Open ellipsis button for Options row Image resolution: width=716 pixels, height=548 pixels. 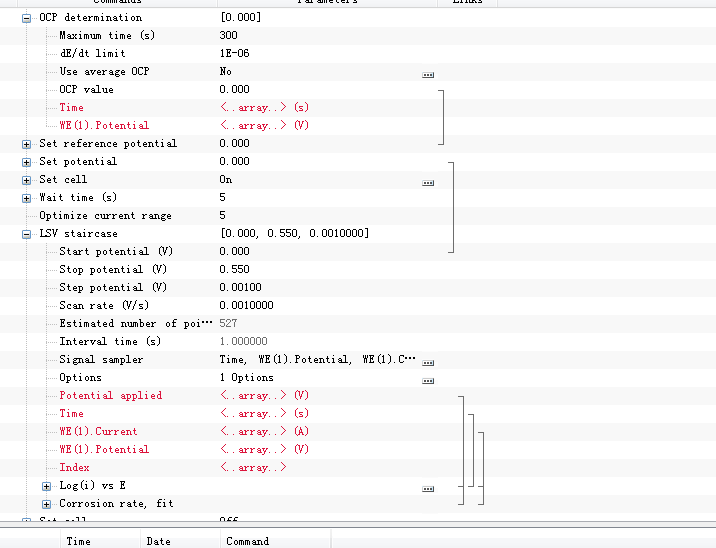click(x=428, y=380)
